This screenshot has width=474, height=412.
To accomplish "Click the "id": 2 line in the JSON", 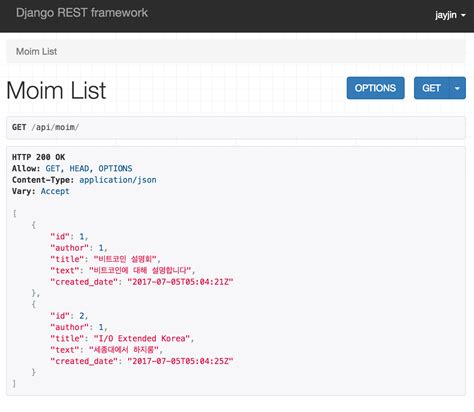I will (x=69, y=316).
